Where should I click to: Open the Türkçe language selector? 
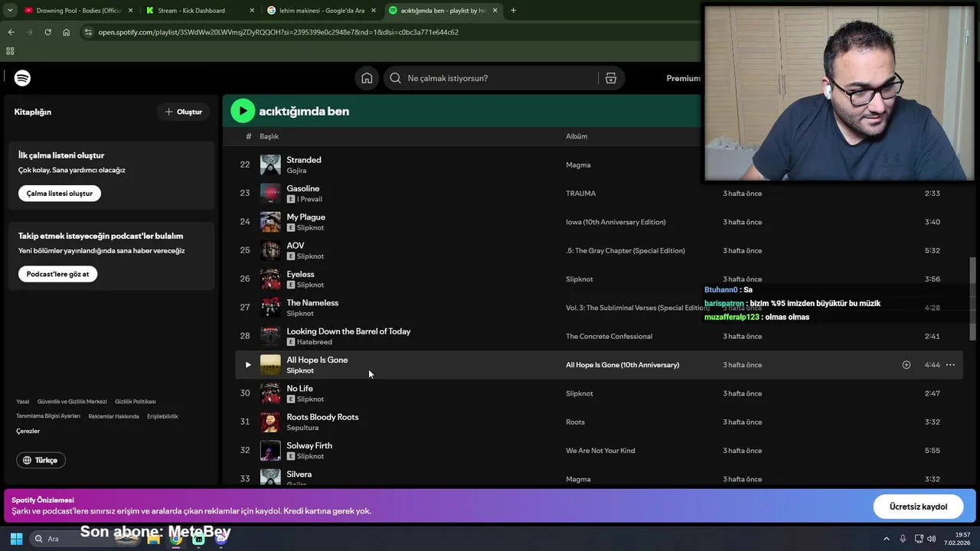click(x=41, y=460)
